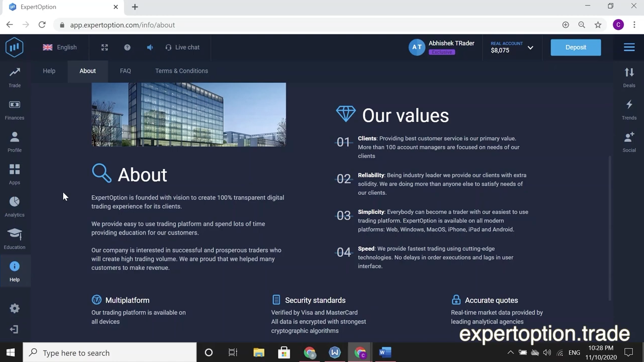Open browser zoom magnifier icon
This screenshot has height=362, width=644.
pyautogui.click(x=582, y=25)
